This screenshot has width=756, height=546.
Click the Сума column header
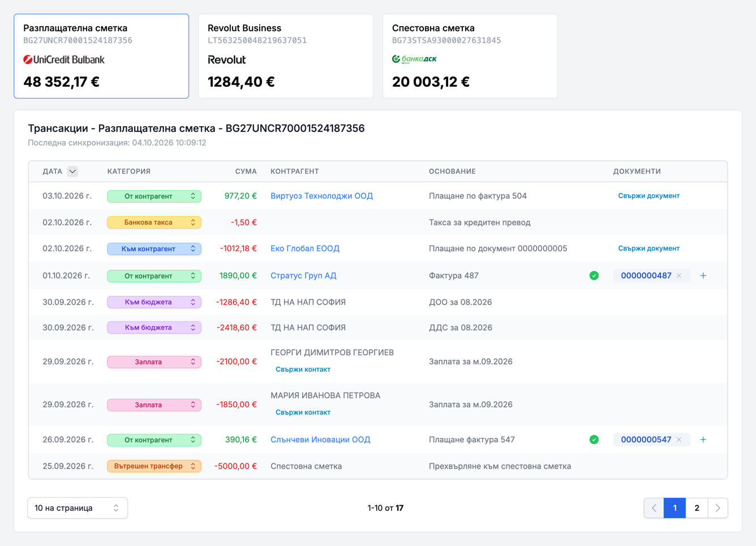pos(246,171)
